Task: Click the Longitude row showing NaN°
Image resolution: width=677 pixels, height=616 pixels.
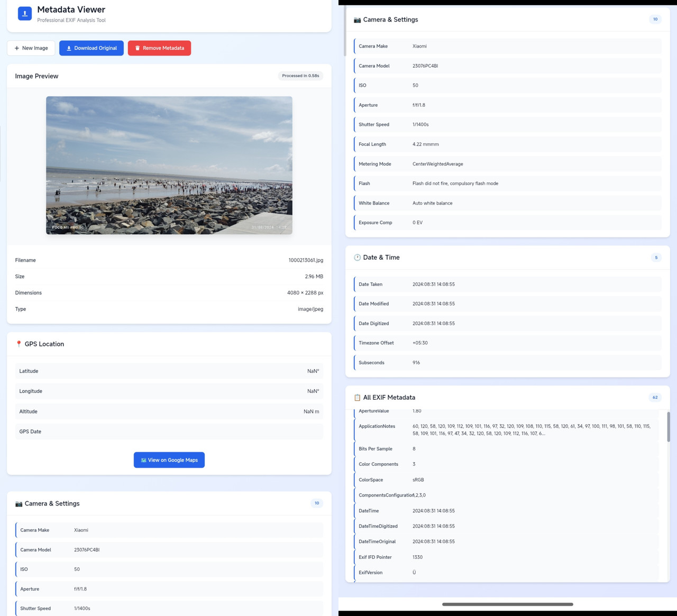Action: click(x=169, y=391)
